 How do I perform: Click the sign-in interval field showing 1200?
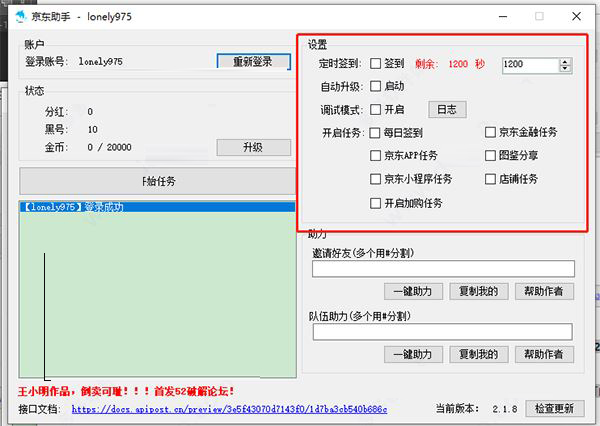[x=530, y=65]
